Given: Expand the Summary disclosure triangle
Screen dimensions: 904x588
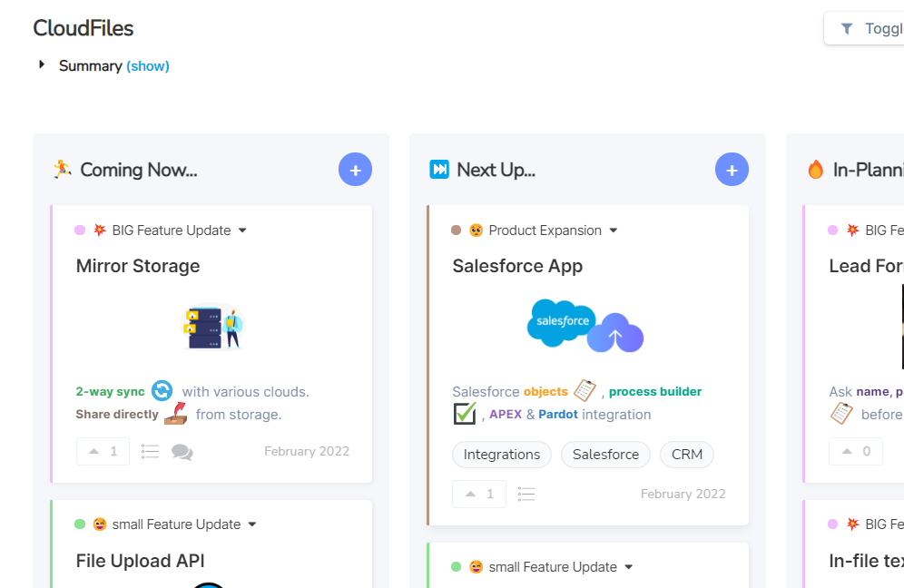Looking at the screenshot, I should (42, 65).
